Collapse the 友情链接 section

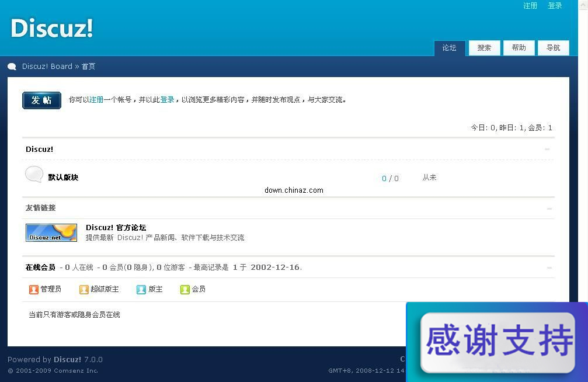click(549, 209)
